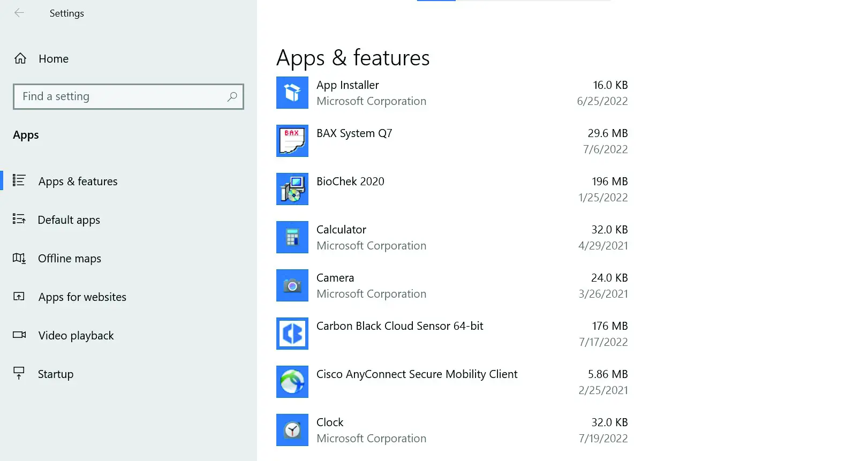Screen dimensions: 868x461
Task: Focus the Find a setting search box
Action: pyautogui.click(x=120, y=96)
